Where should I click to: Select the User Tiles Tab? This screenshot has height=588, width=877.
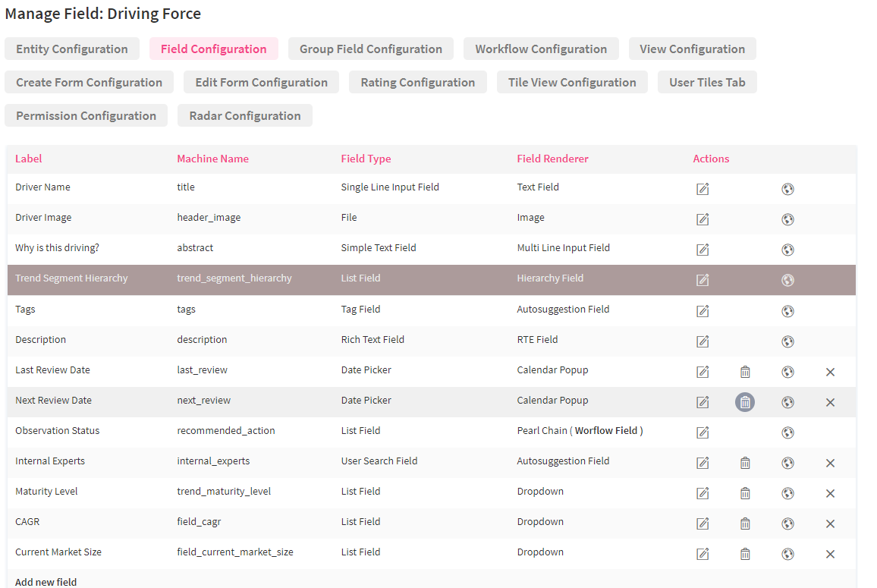click(x=707, y=83)
